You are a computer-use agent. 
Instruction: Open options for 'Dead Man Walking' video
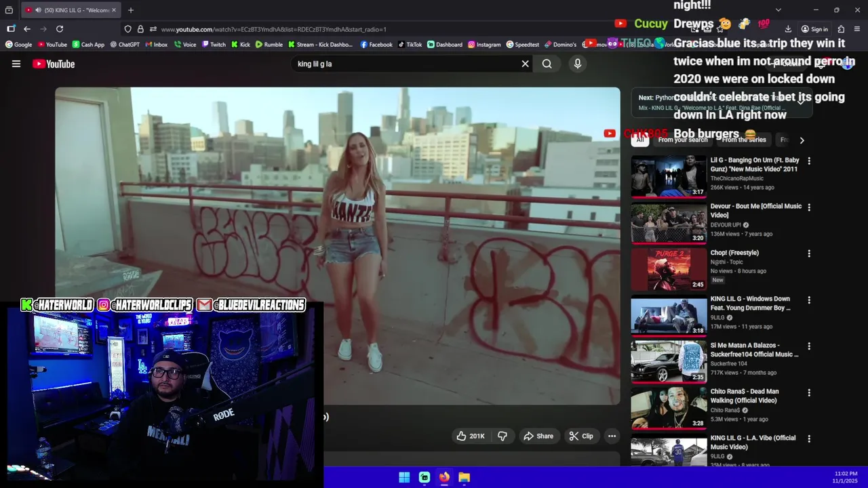tap(809, 392)
